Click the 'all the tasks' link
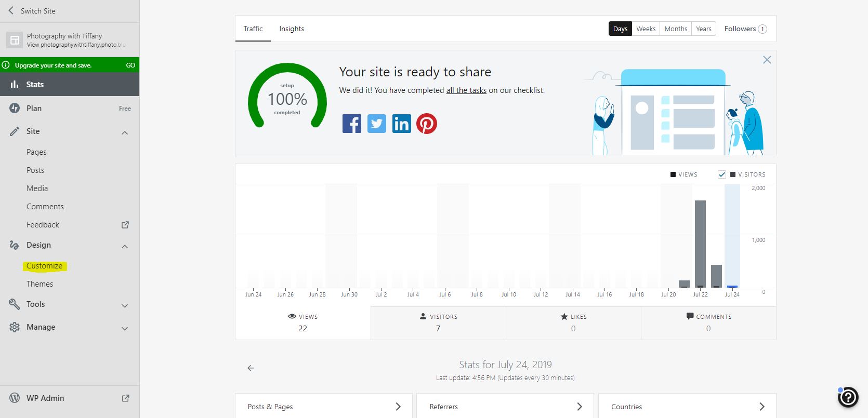Image resolution: width=868 pixels, height=418 pixels. [466, 90]
